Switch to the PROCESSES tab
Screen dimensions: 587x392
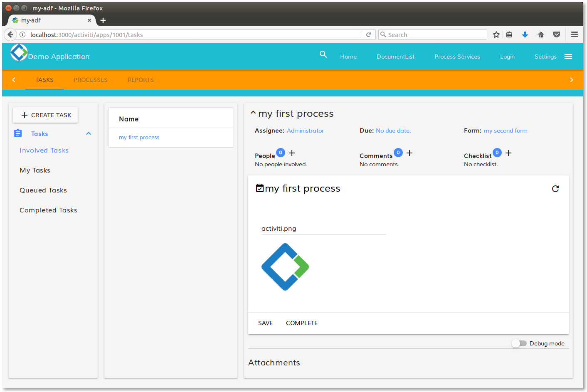tap(91, 80)
